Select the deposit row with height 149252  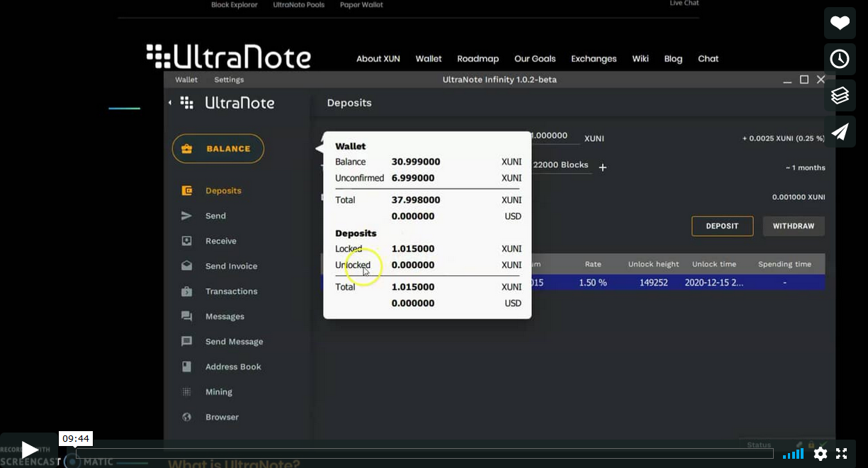[573, 282]
